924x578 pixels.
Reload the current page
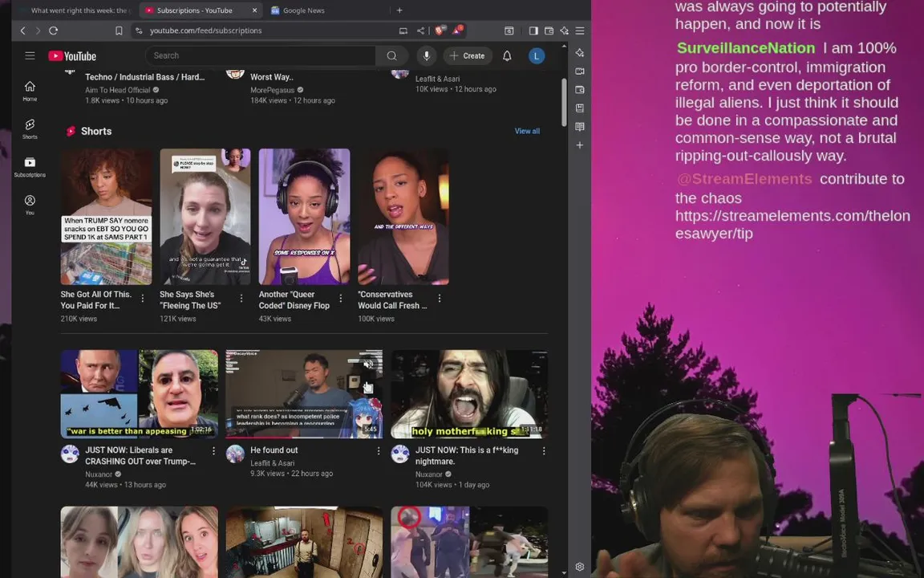pos(54,31)
